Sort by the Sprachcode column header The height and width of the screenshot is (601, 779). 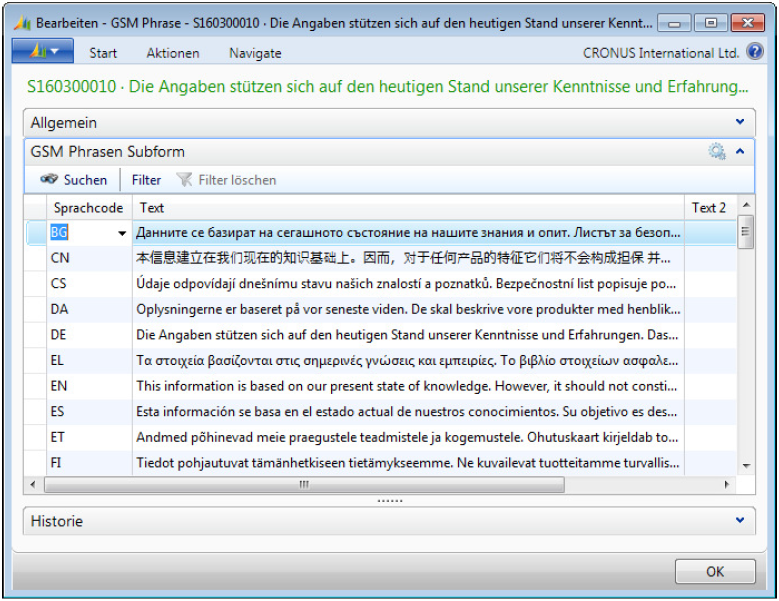pos(88,207)
